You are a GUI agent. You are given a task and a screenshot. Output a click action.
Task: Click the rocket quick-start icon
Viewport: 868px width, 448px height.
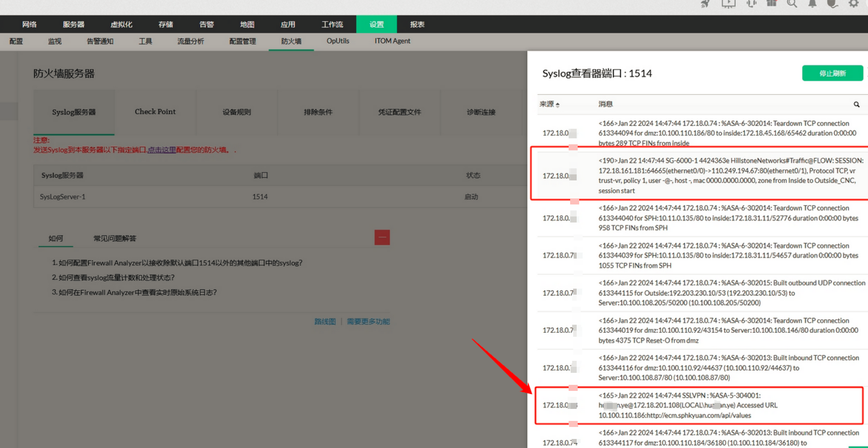[x=705, y=4]
